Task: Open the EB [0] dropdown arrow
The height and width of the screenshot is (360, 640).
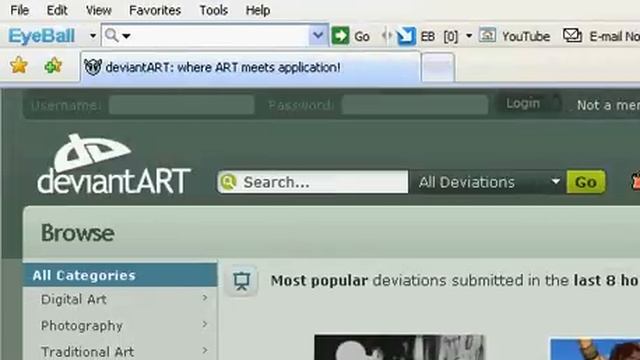Action: click(469, 36)
